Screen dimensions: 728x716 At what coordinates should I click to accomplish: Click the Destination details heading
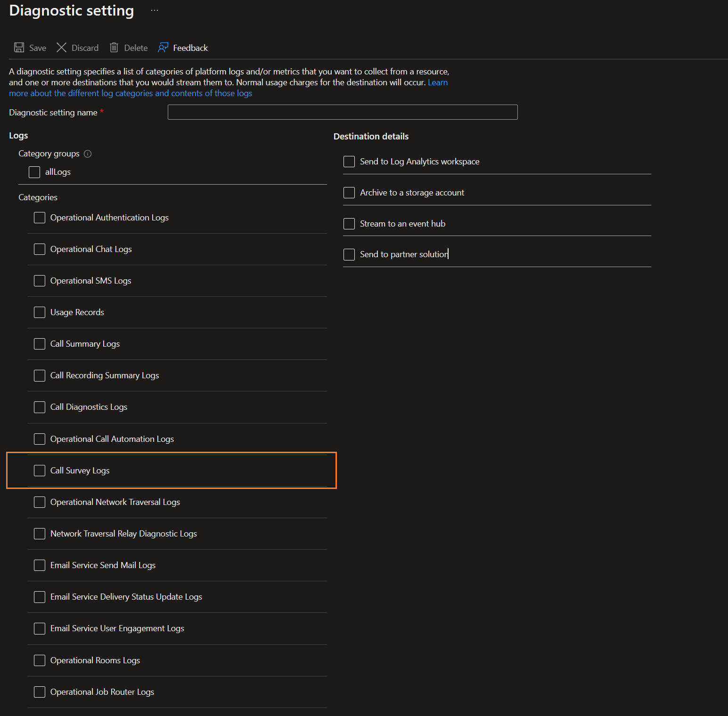[x=371, y=137]
